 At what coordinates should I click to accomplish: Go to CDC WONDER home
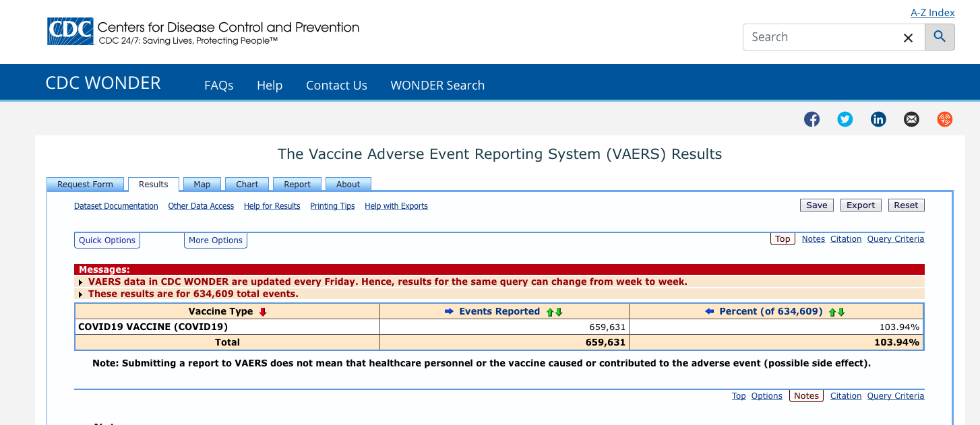[103, 83]
